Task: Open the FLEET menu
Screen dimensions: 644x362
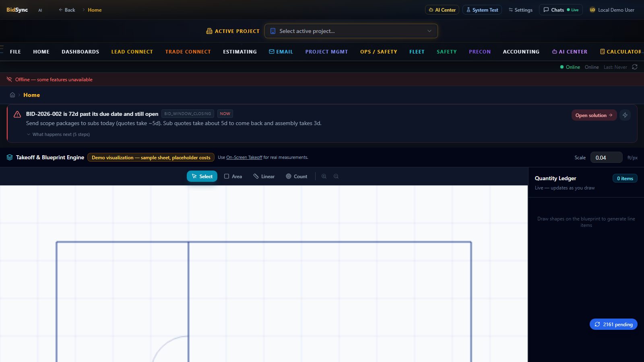Action: (x=417, y=51)
